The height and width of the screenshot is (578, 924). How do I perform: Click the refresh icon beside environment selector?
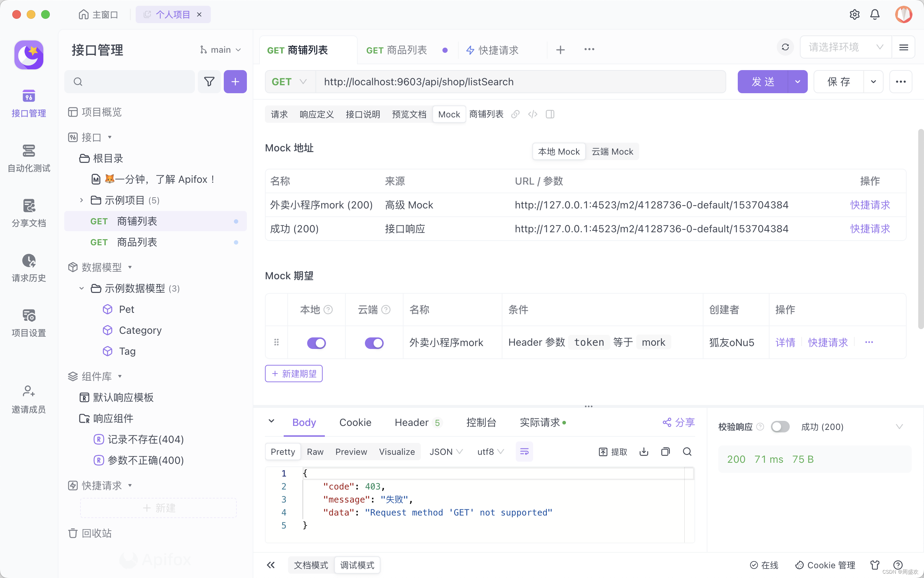785,47
